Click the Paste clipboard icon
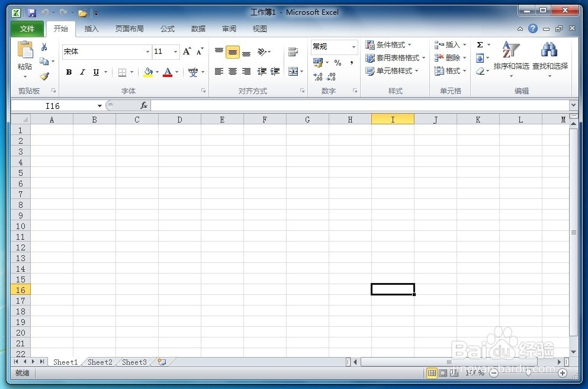588x389 pixels. pyautogui.click(x=25, y=50)
